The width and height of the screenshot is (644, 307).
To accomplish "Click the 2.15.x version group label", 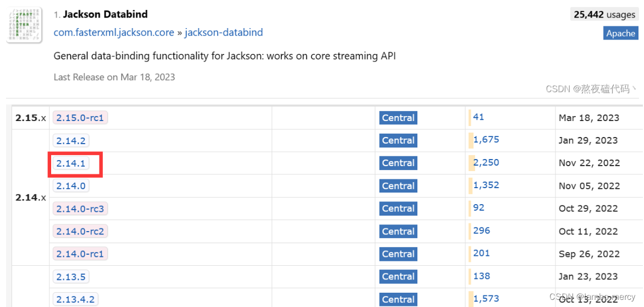I will coord(31,118).
